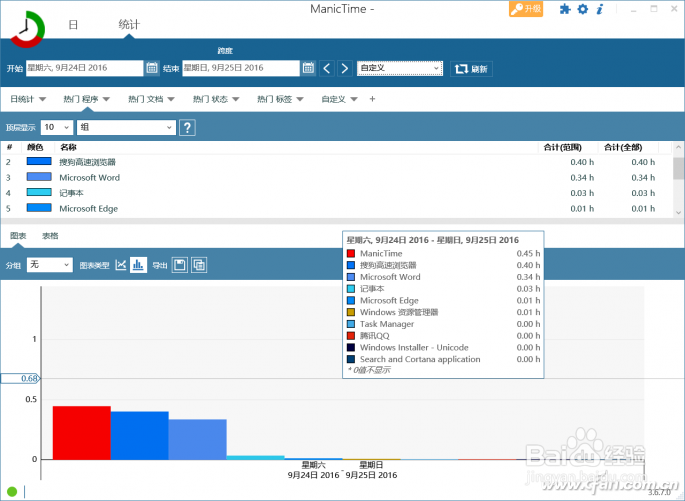Select the Microsoft Word table row name
This screenshot has width=685, height=501.
tap(90, 178)
